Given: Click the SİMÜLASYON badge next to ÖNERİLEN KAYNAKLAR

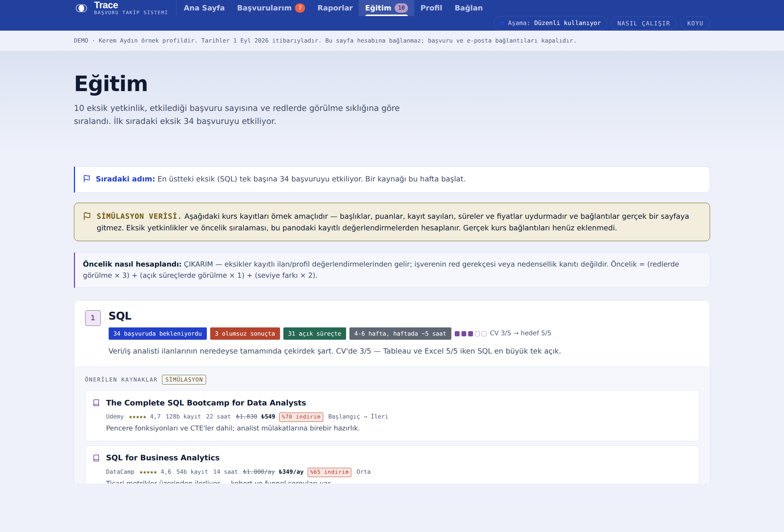Looking at the screenshot, I should tap(184, 380).
